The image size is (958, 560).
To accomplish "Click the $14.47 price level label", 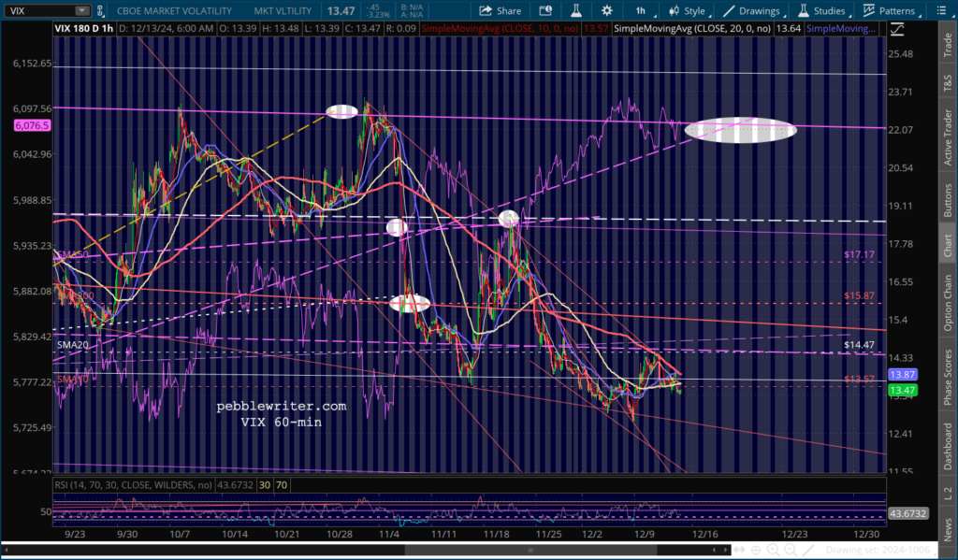I will [x=859, y=345].
